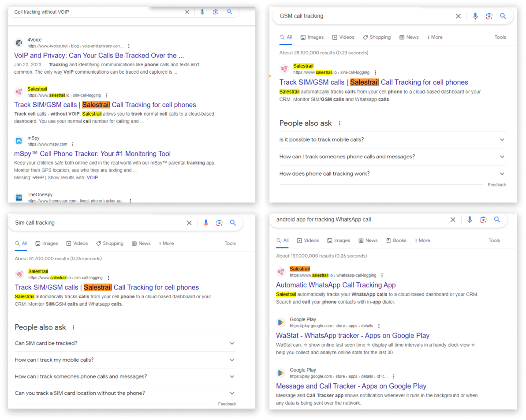526x420 pixels.
Task: Start voice search in 'Sim call tracking' panel
Action: pyautogui.click(x=206, y=223)
